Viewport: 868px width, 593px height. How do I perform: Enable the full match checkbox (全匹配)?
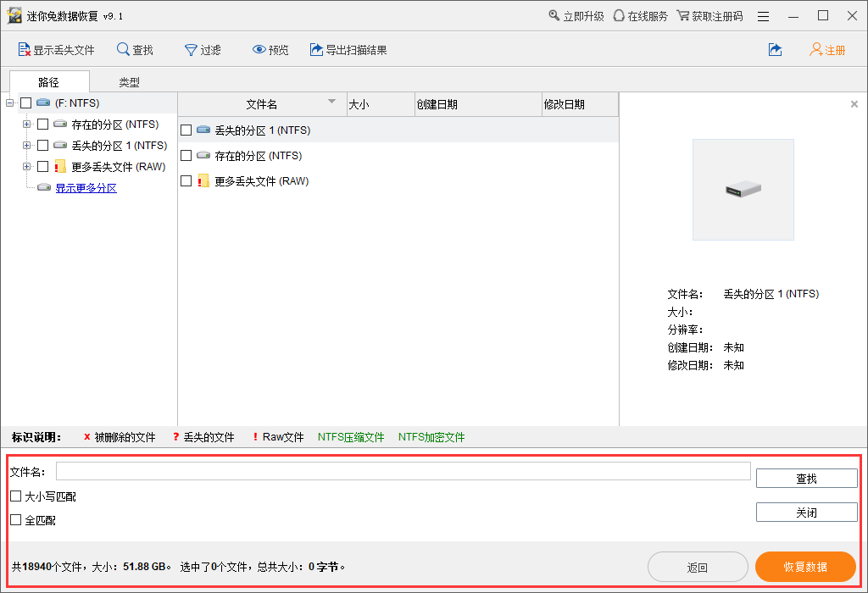(16, 520)
